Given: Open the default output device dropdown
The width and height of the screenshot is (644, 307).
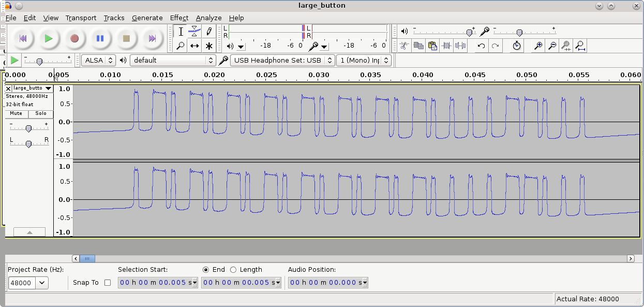Looking at the screenshot, I should (173, 60).
